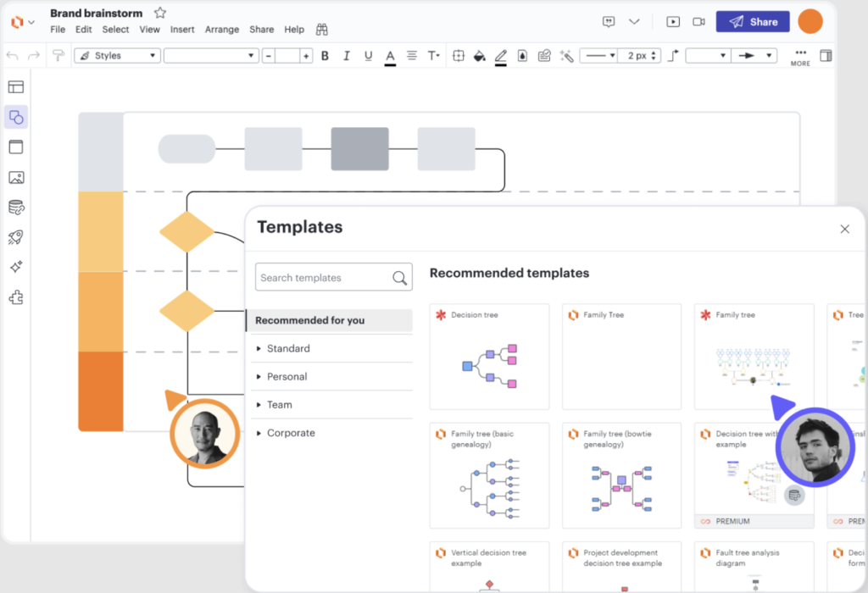Click the shape position target icon
868x593 pixels.
coord(459,55)
